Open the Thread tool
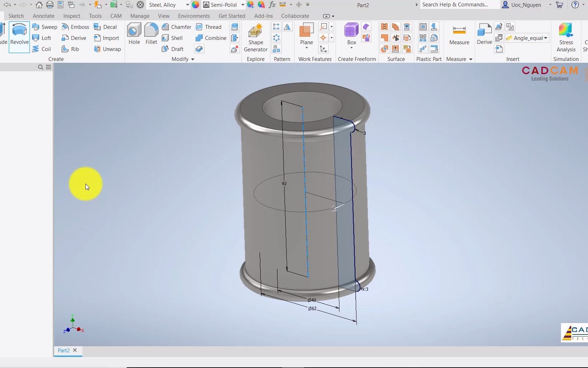The width and height of the screenshot is (588, 368). (x=209, y=27)
